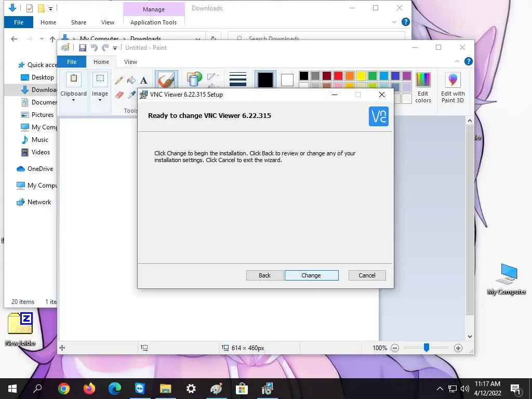Open Explorer quick access toolbar dropdown arrow

(x=50, y=8)
